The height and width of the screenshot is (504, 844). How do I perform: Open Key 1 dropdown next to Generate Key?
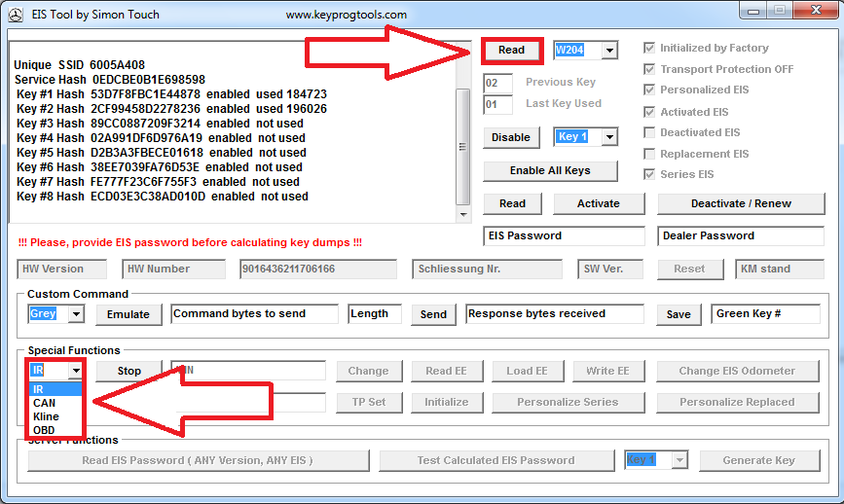pyautogui.click(x=679, y=460)
